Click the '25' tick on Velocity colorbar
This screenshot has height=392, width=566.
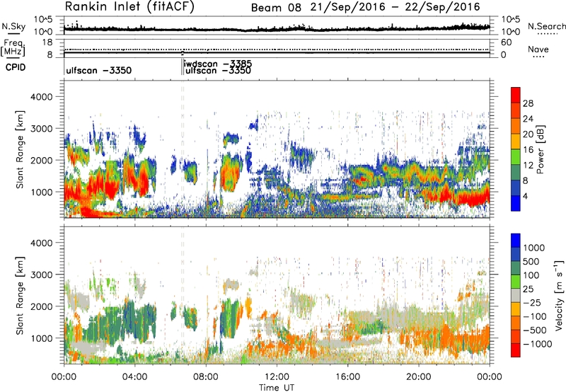pos(528,289)
